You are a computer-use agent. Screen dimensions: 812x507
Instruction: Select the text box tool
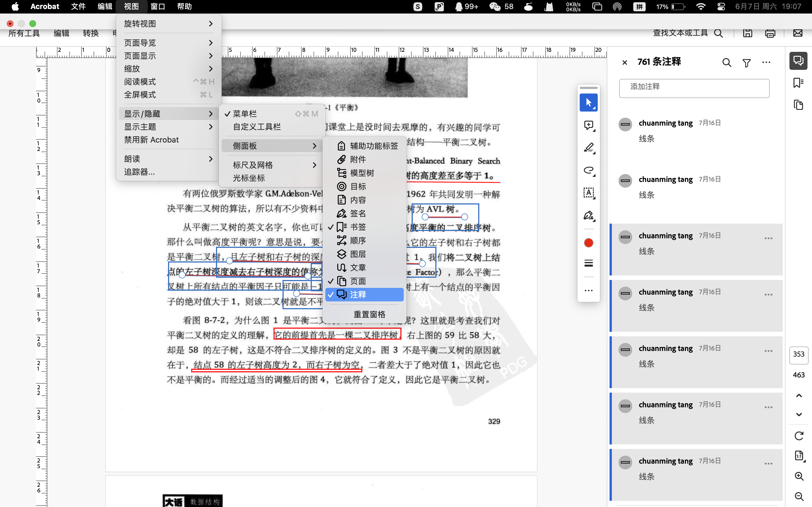tap(588, 193)
